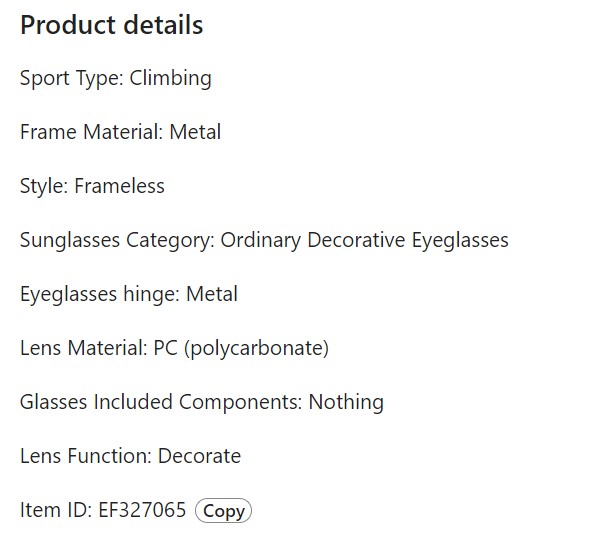Click the Frame Material label
This screenshot has width=610, height=540.
coord(91,132)
